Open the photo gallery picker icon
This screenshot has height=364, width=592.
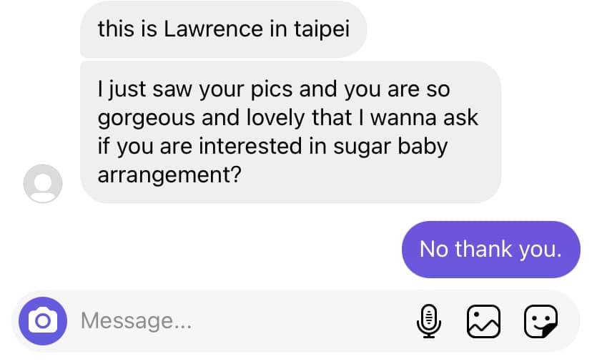(484, 320)
